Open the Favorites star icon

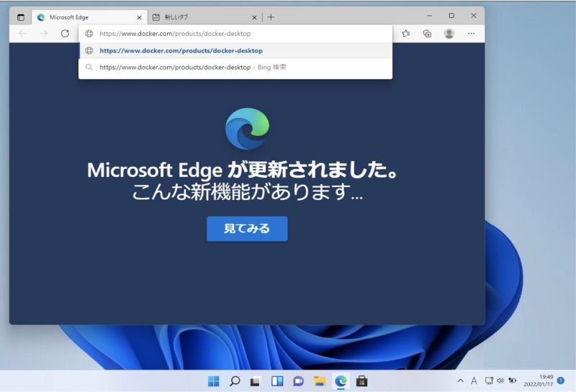point(405,33)
